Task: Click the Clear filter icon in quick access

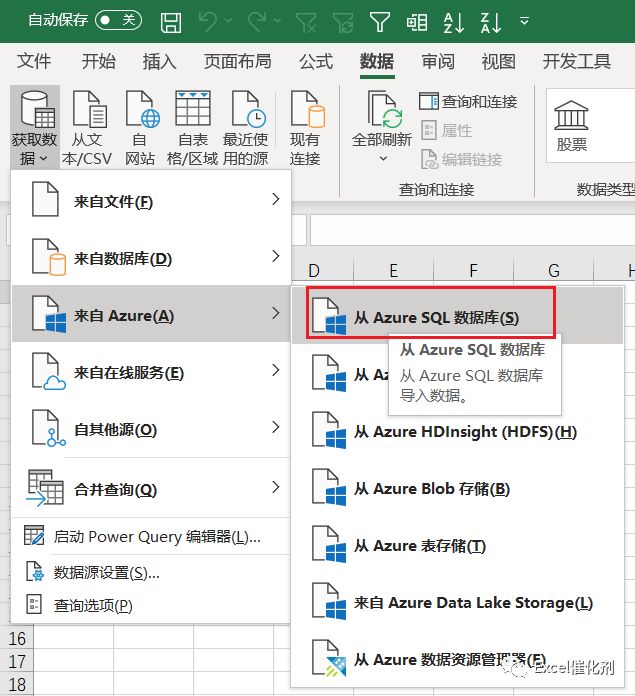Action: pos(306,22)
